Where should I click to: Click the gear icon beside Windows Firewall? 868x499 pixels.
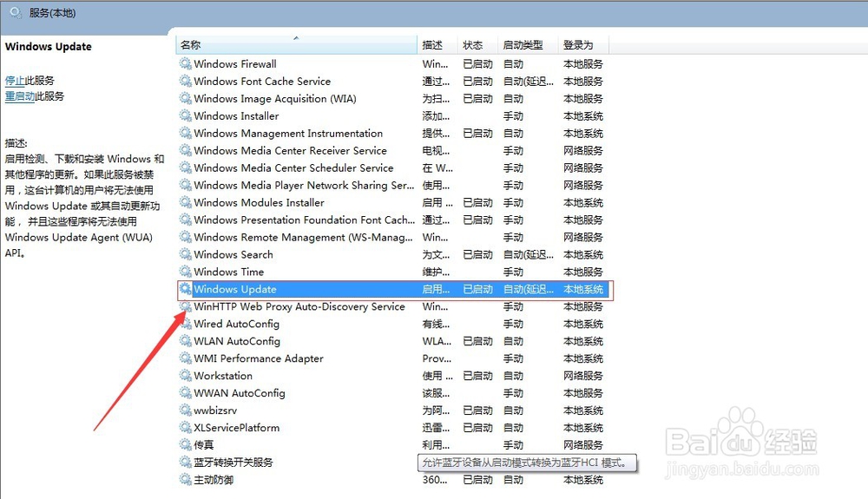point(185,63)
